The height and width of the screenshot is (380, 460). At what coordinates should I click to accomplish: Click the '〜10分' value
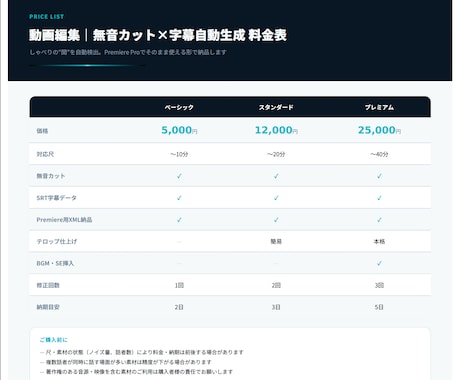(x=179, y=154)
